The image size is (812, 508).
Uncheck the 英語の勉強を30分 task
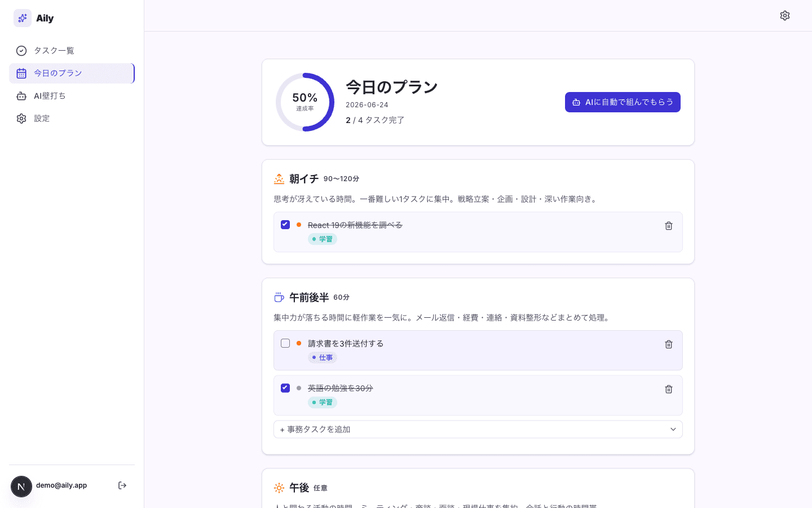[285, 388]
